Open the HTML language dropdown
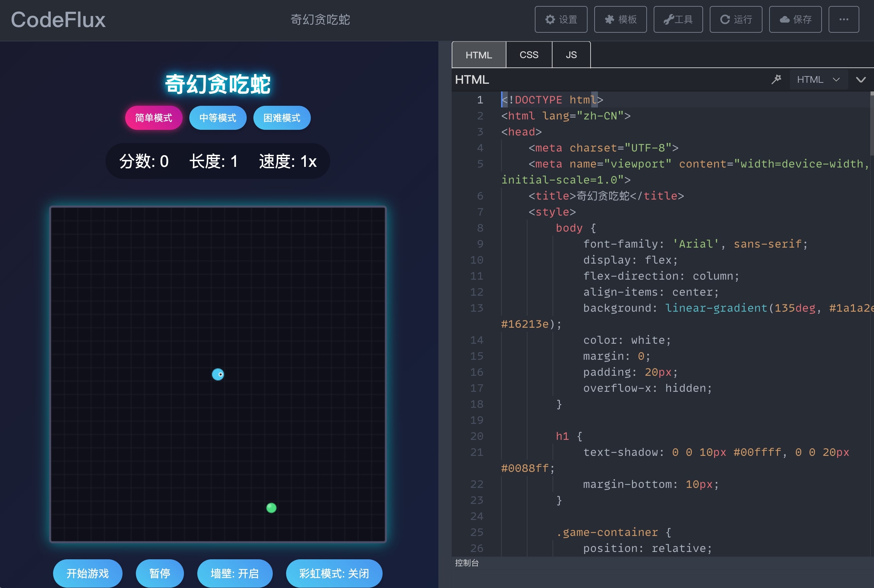Image resolution: width=874 pixels, height=588 pixels. pos(818,79)
